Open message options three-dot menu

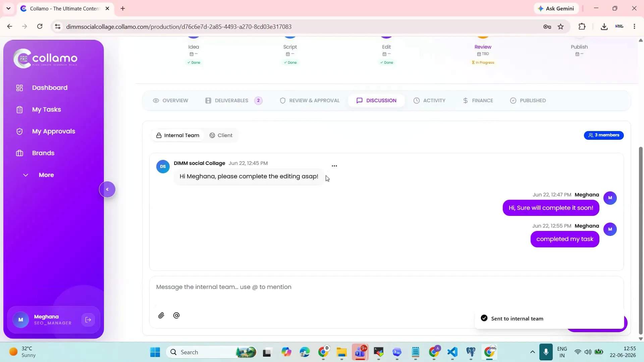pos(334,166)
